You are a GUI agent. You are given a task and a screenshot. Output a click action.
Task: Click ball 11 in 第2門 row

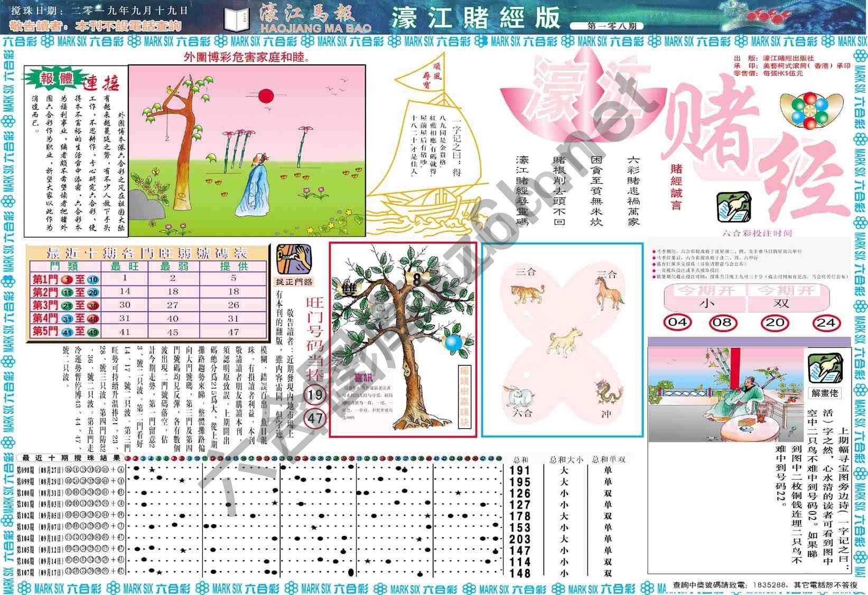67,293
